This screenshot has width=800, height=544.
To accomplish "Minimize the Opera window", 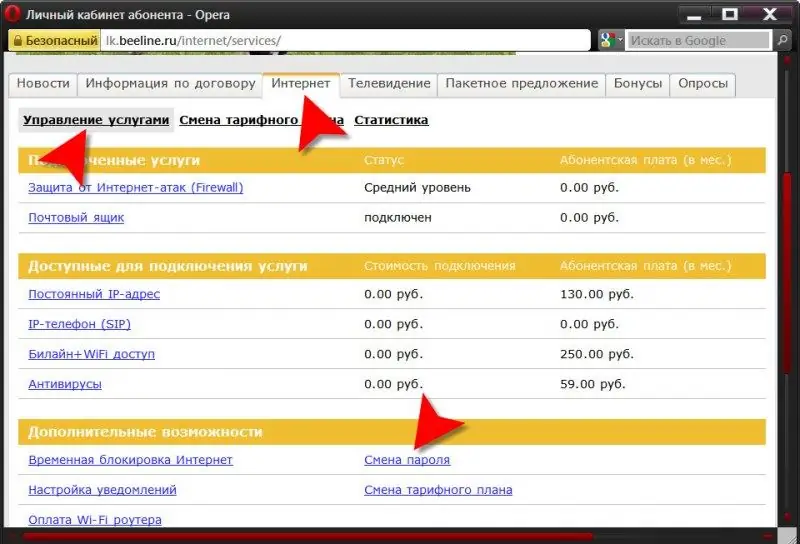I will click(x=694, y=15).
